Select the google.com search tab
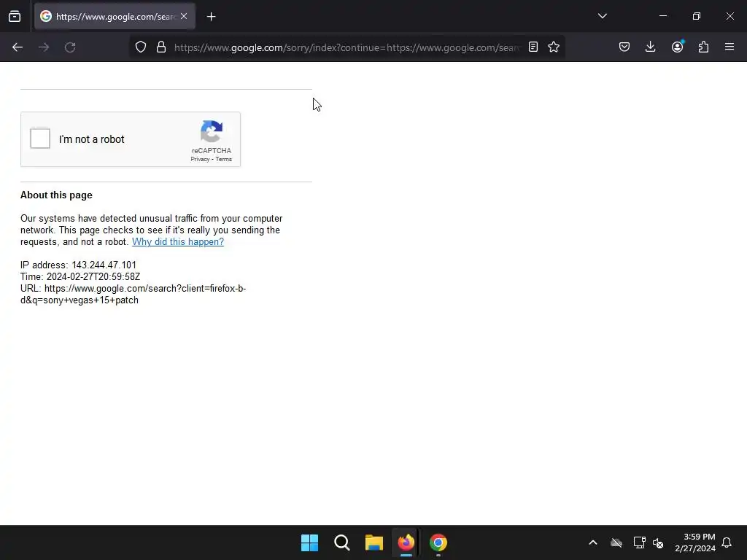The width and height of the screenshot is (747, 560). pyautogui.click(x=115, y=16)
